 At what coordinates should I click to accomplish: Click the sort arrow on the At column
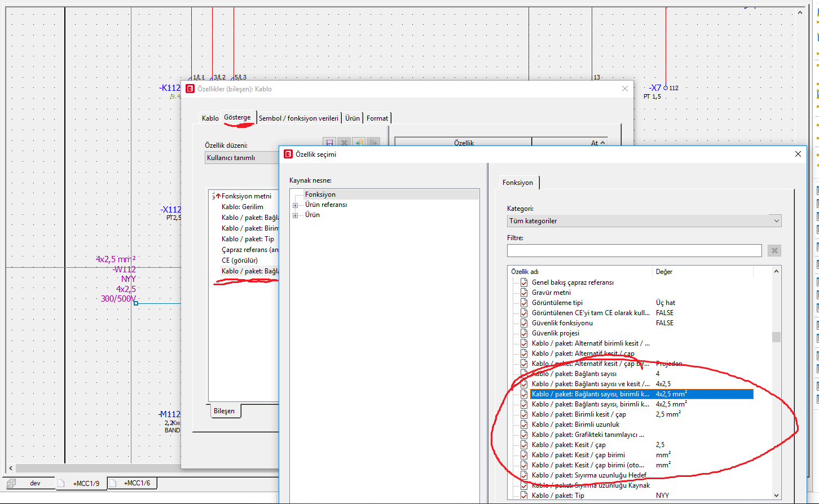click(x=603, y=143)
